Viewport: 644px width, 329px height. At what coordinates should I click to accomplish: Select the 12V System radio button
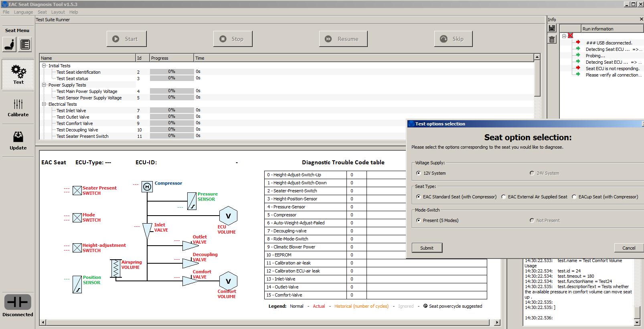[419, 173]
